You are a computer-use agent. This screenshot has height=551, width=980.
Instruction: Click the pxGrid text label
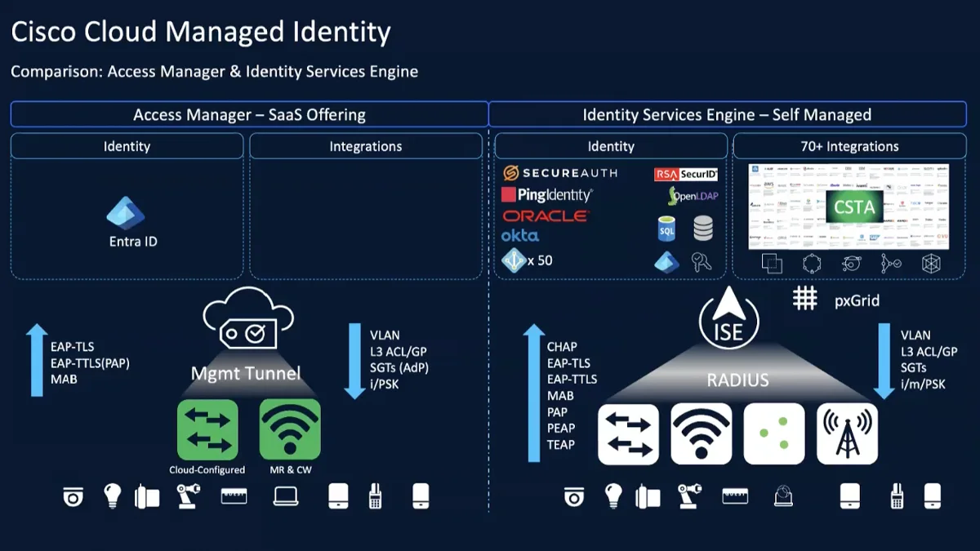click(x=857, y=300)
